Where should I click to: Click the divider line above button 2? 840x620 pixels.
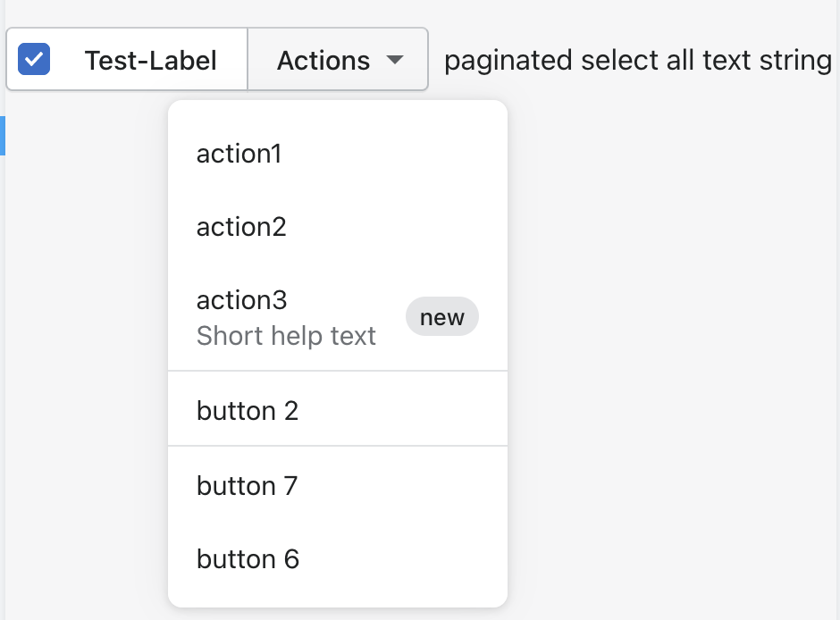[338, 371]
